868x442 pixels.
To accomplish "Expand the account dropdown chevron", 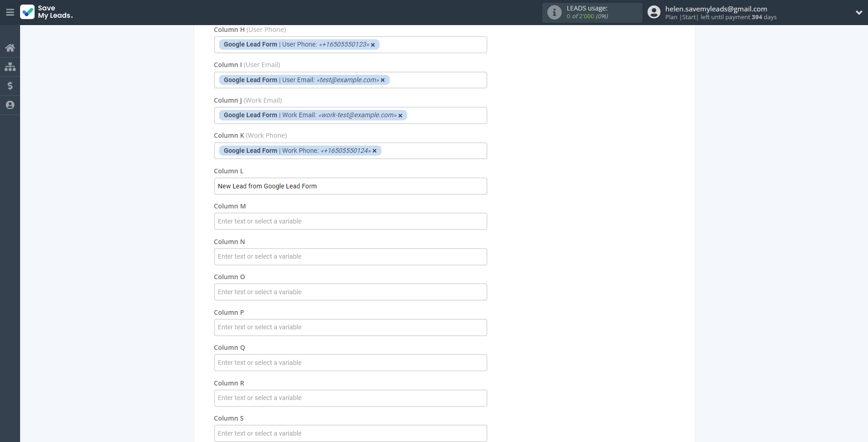I will [859, 13].
